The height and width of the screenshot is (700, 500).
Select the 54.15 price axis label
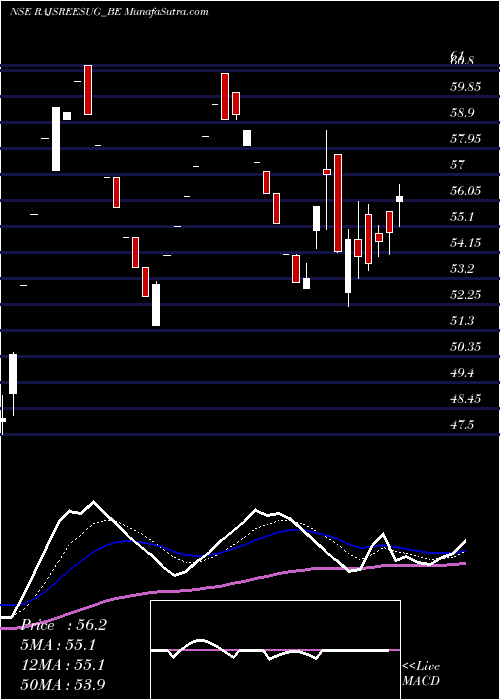tap(466, 243)
